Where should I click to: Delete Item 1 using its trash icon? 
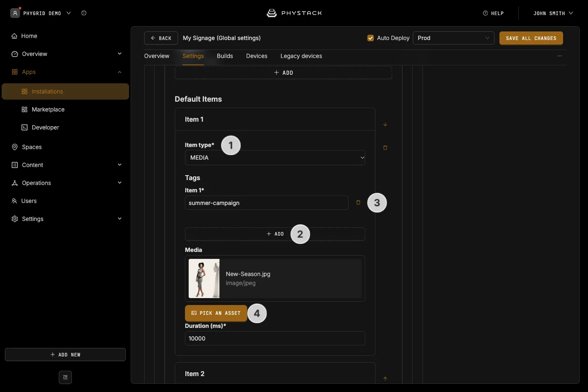[x=385, y=147]
